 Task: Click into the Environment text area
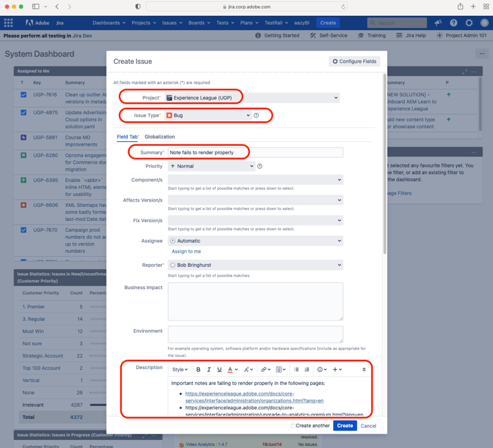(255, 334)
